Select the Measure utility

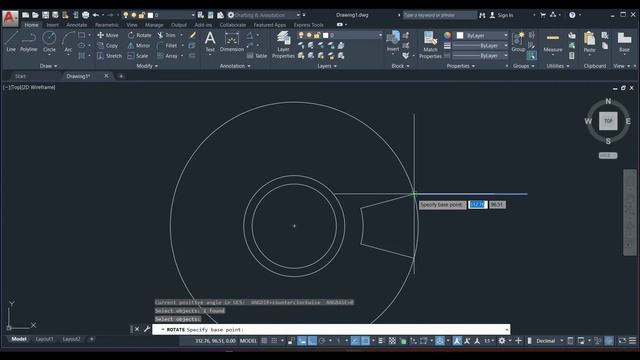[x=553, y=42]
